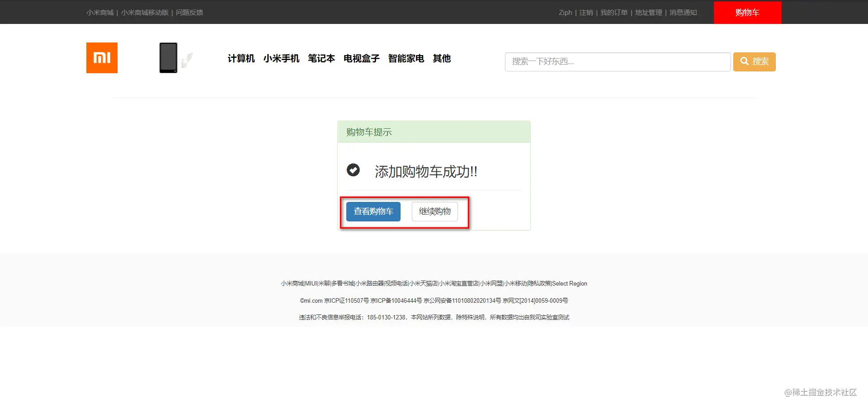This screenshot has width=868, height=408.
Task: Visit the 小米天猫店 footer link
Action: click(423, 284)
